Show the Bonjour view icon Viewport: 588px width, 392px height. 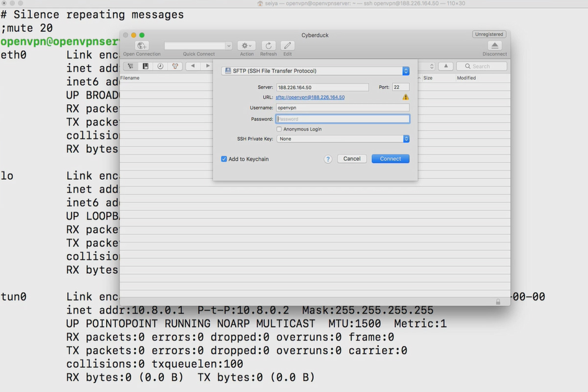tap(175, 66)
